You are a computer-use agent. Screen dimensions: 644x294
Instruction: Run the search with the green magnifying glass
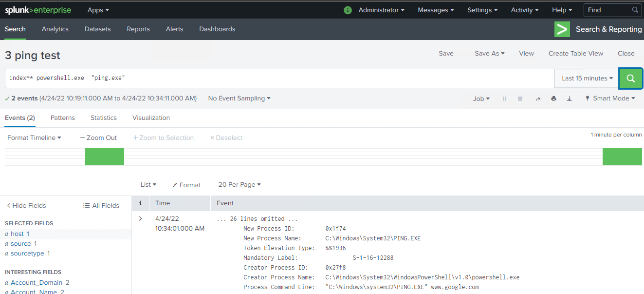tap(630, 78)
